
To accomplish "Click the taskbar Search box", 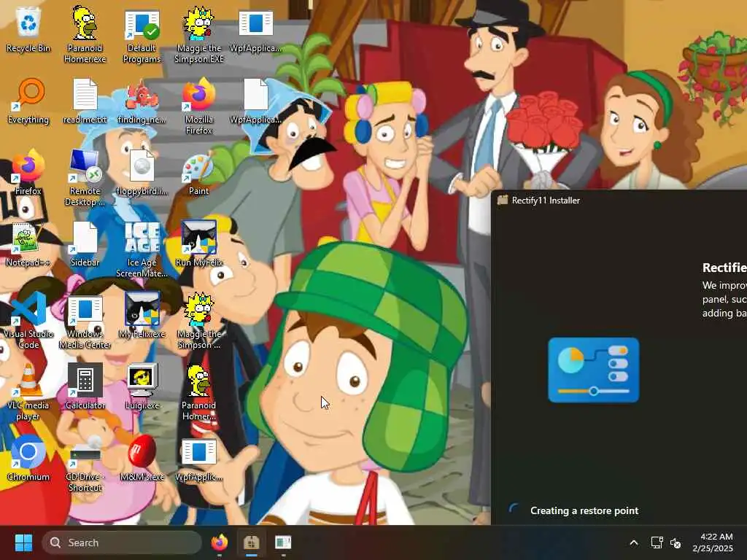I will [x=122, y=542].
